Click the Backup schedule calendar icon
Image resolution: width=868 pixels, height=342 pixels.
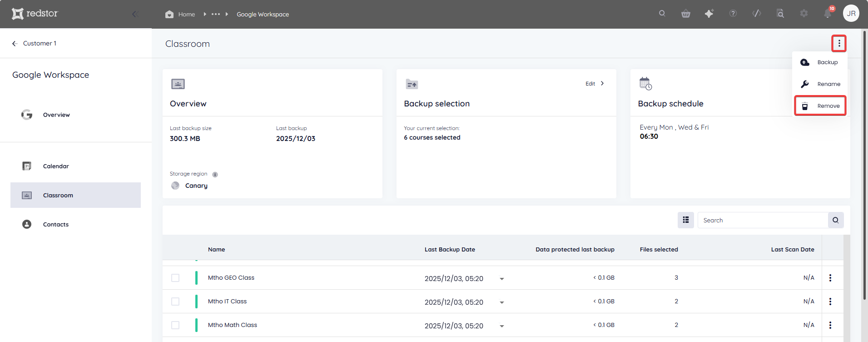click(645, 83)
